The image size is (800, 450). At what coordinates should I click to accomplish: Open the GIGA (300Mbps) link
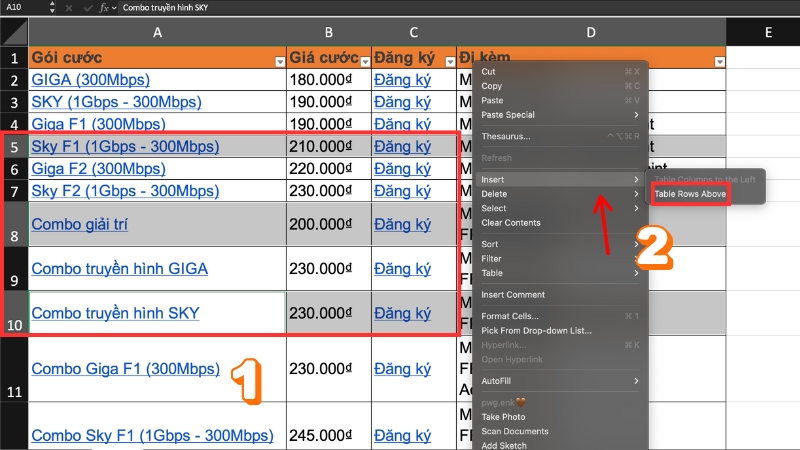point(90,80)
